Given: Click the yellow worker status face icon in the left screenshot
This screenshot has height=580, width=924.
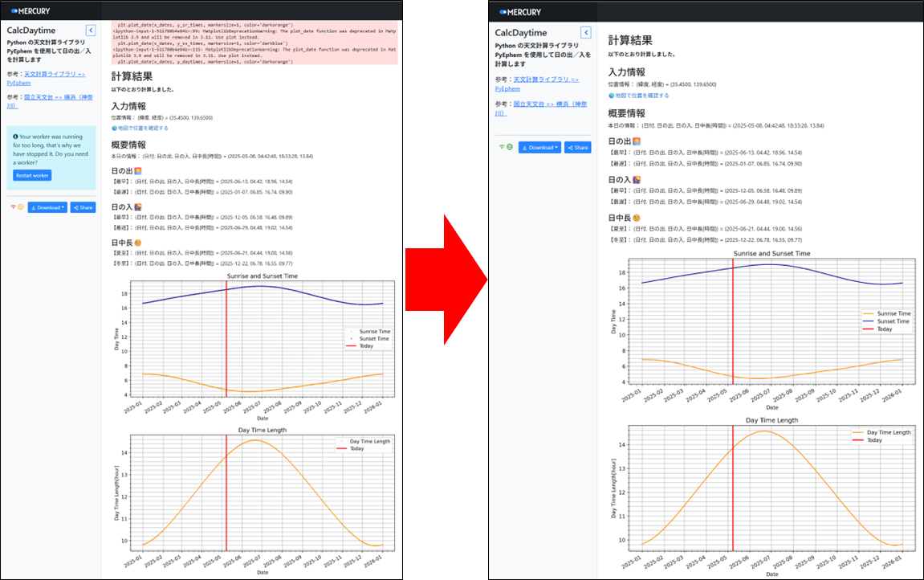Looking at the screenshot, I should [21, 207].
